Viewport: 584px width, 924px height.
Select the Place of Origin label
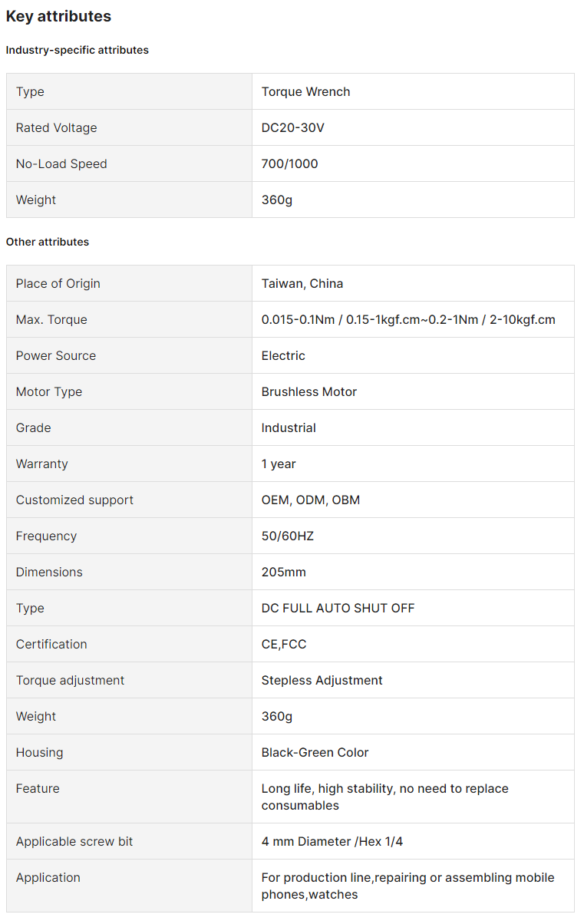pos(58,283)
